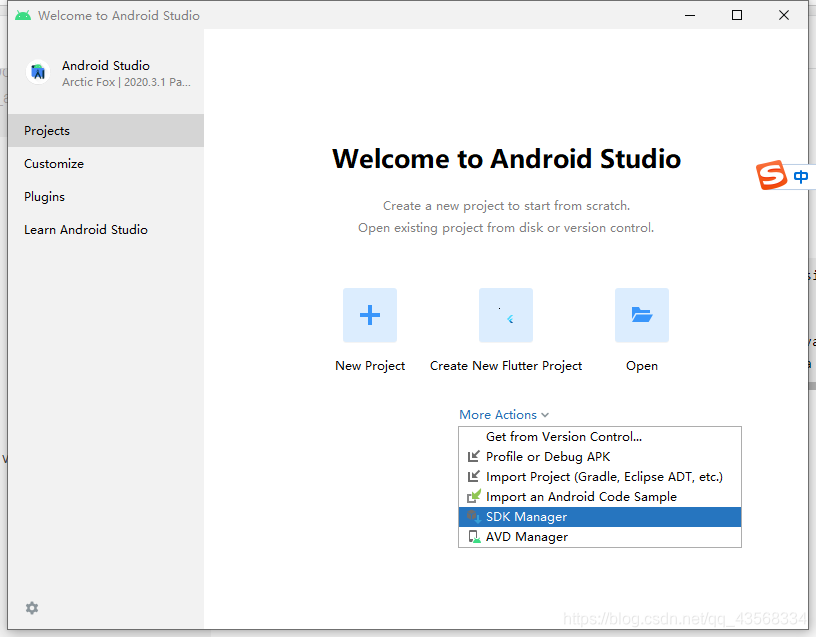Click the SDK Manager icon
This screenshot has width=816, height=637.
(474, 517)
